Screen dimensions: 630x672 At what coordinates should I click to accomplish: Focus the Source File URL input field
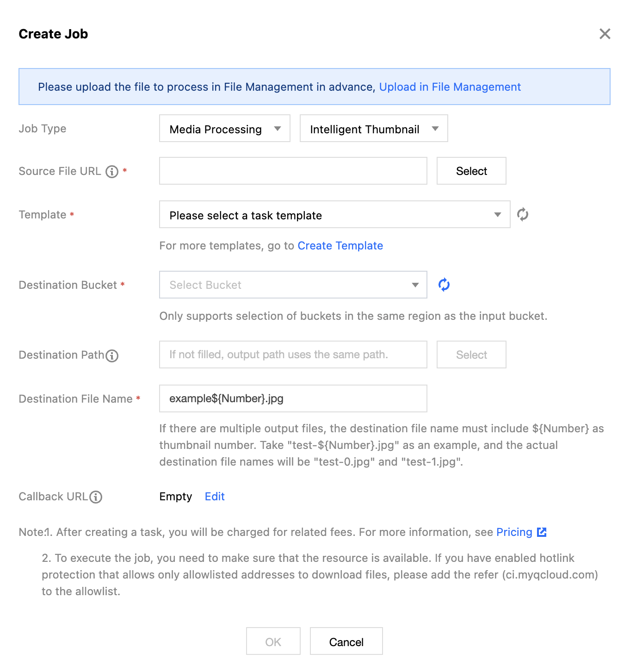click(x=293, y=171)
